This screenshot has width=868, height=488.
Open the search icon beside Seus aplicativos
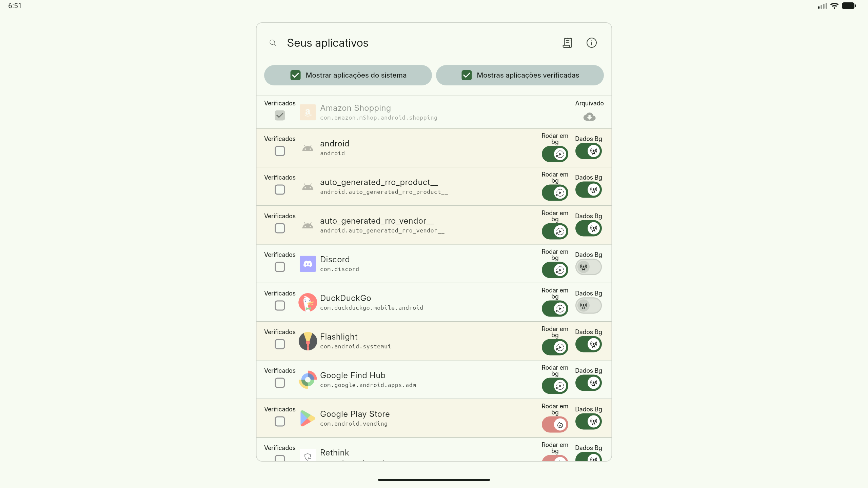273,43
